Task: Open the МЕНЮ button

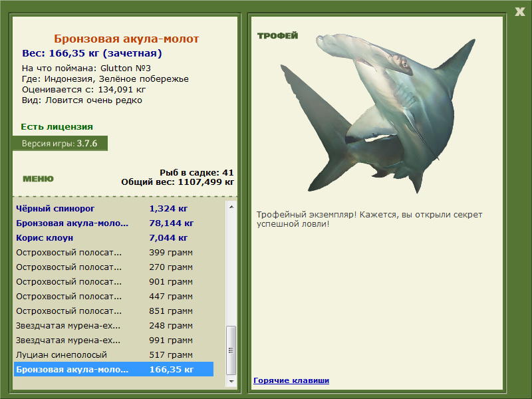Action: pyautogui.click(x=38, y=179)
